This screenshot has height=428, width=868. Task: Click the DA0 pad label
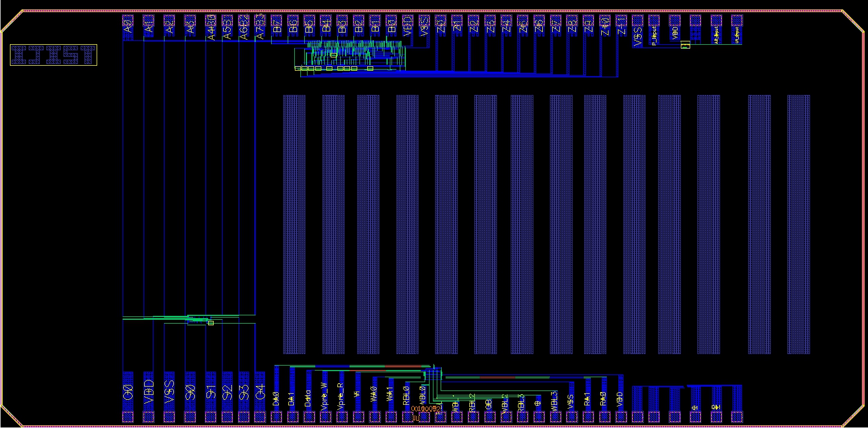point(277,398)
